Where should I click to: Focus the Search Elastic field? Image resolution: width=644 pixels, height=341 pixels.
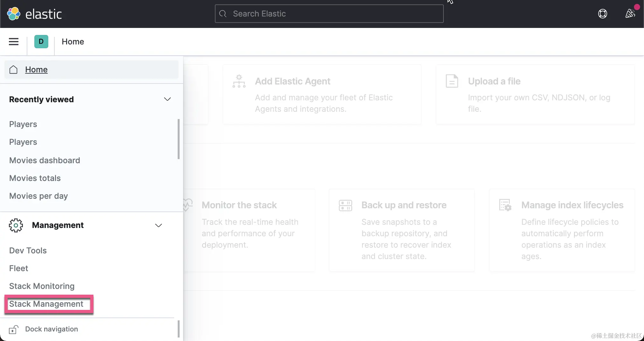pos(329,14)
